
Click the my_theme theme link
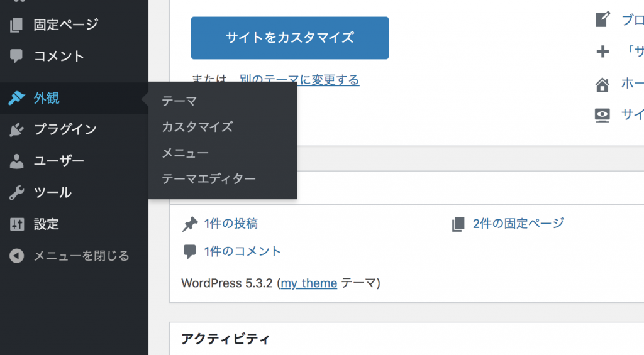(x=309, y=283)
